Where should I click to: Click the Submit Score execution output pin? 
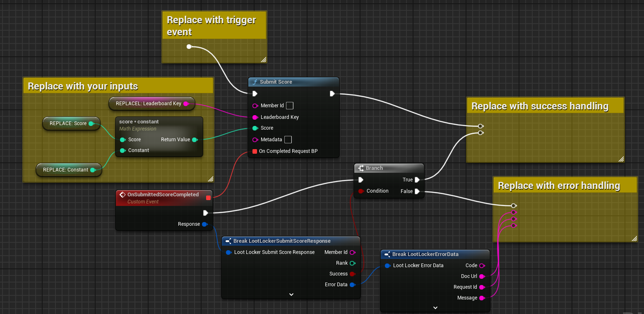pos(332,94)
